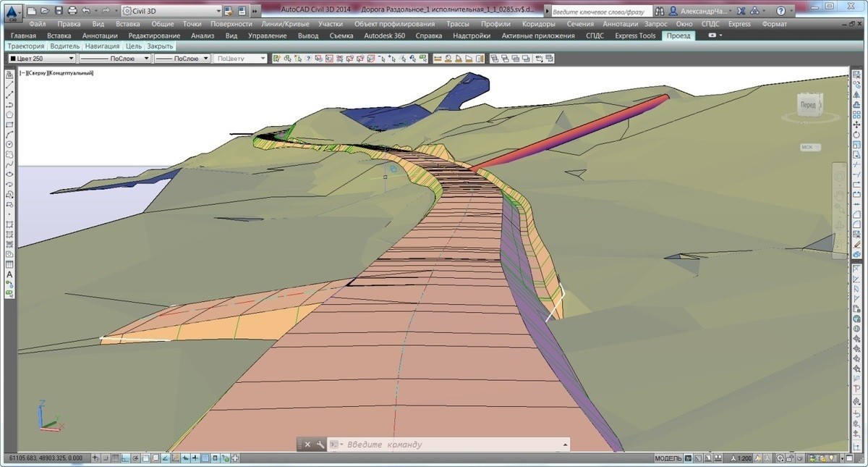868x467 pixels.
Task: Open the Запрос menu
Action: pyautogui.click(x=656, y=24)
